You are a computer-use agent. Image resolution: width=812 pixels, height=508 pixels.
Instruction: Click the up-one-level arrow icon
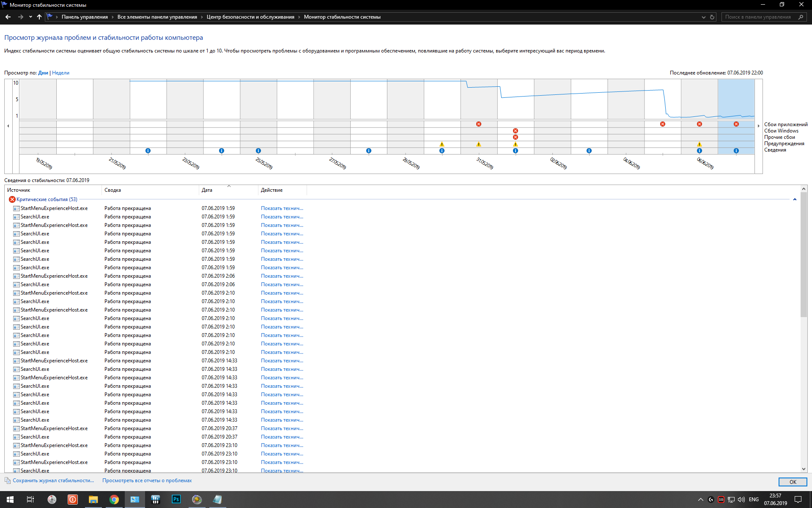(x=39, y=17)
